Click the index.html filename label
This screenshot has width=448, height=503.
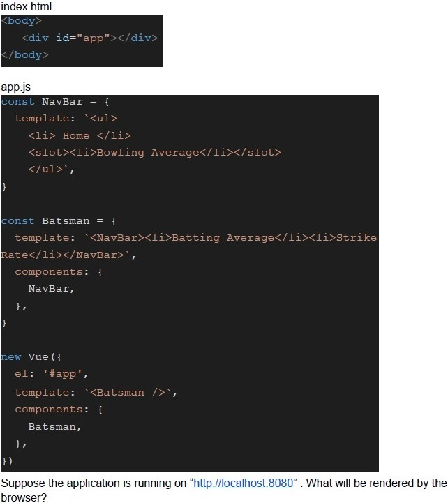click(27, 6)
